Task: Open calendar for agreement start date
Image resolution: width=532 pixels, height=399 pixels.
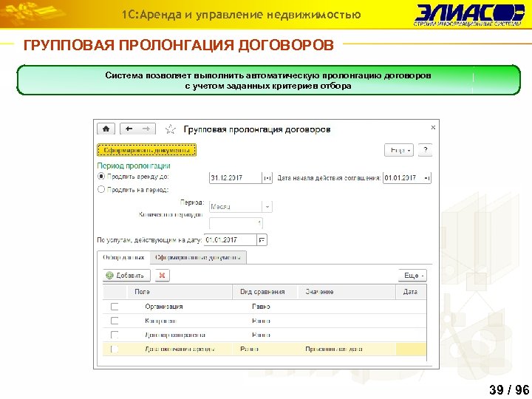Action: point(427,178)
